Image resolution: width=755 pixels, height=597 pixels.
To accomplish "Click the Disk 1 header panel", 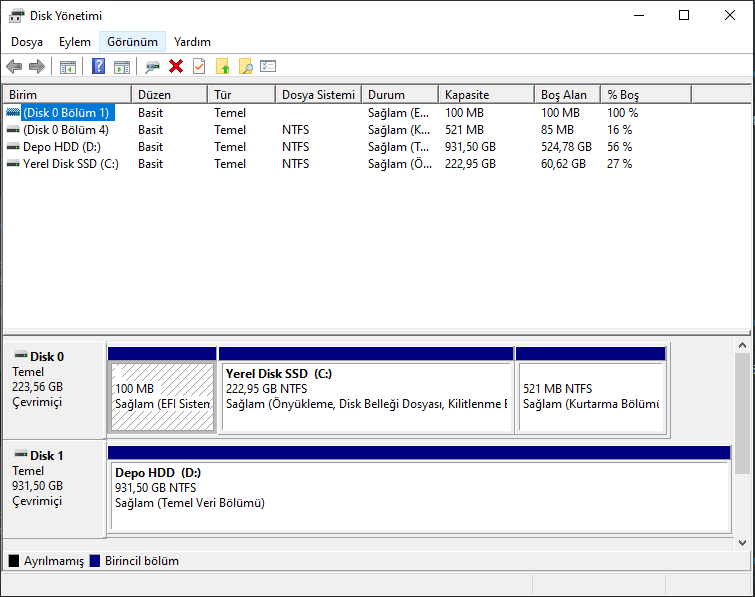I will (54, 489).
